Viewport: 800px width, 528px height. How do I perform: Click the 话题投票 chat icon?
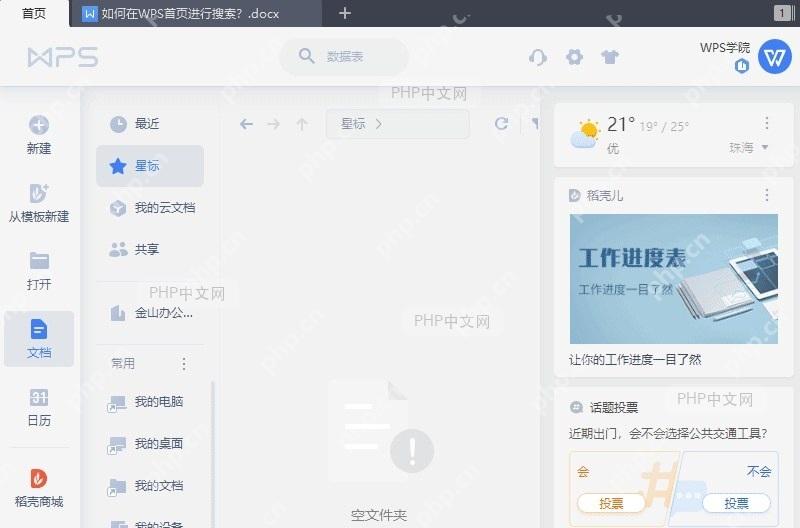tap(577, 407)
